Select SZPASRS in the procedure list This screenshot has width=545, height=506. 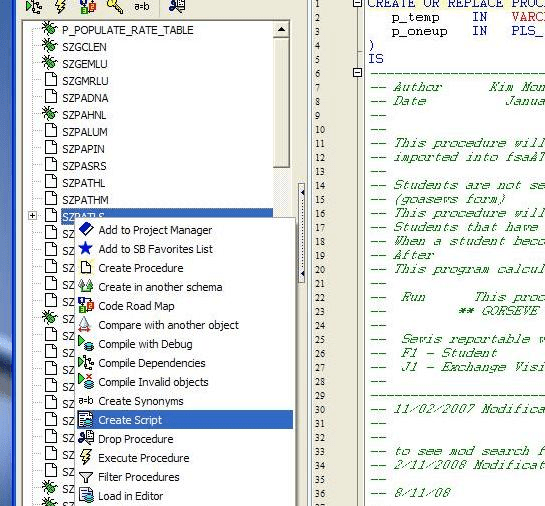coord(84,166)
